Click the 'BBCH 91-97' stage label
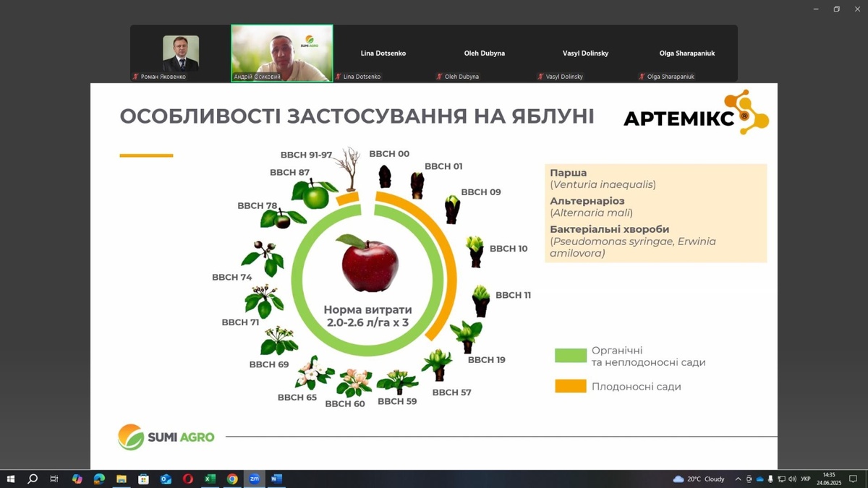The height and width of the screenshot is (488, 868). click(307, 155)
